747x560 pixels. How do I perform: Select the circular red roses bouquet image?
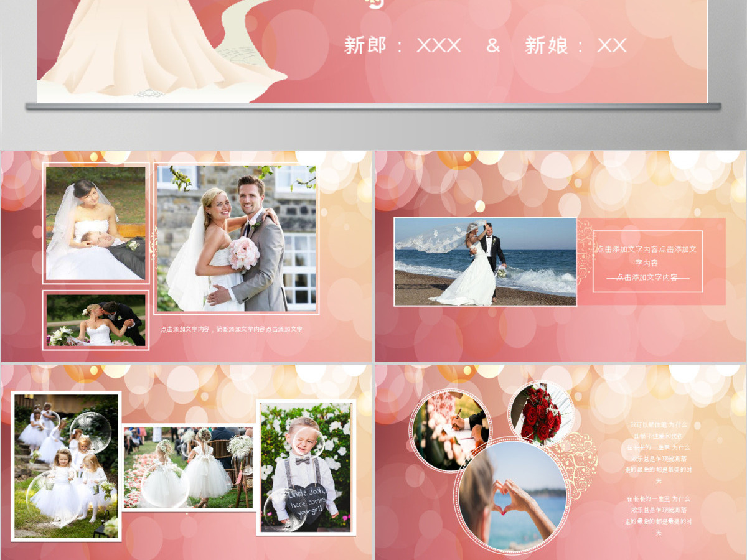[x=541, y=414]
